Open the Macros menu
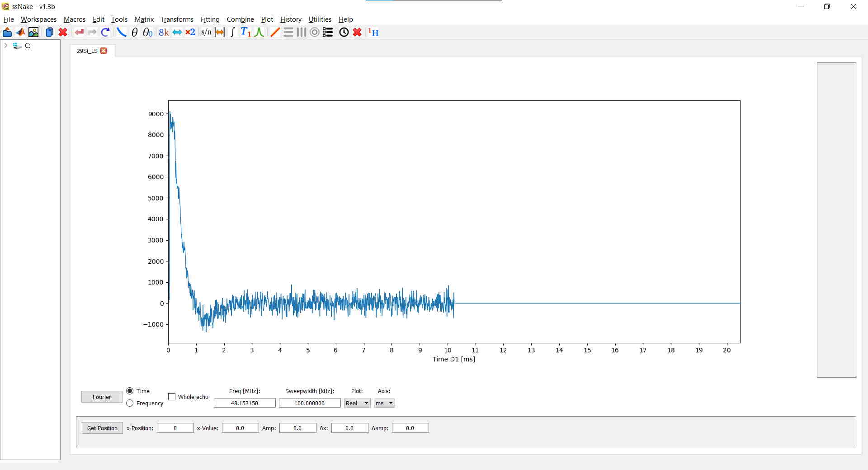 tap(75, 19)
